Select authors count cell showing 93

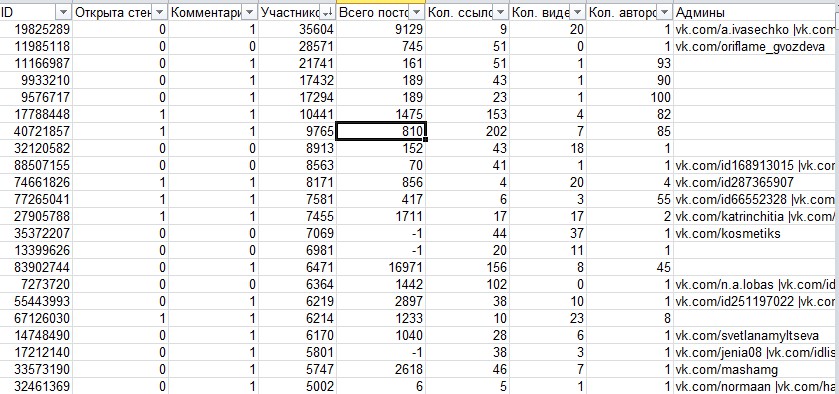tap(629, 64)
